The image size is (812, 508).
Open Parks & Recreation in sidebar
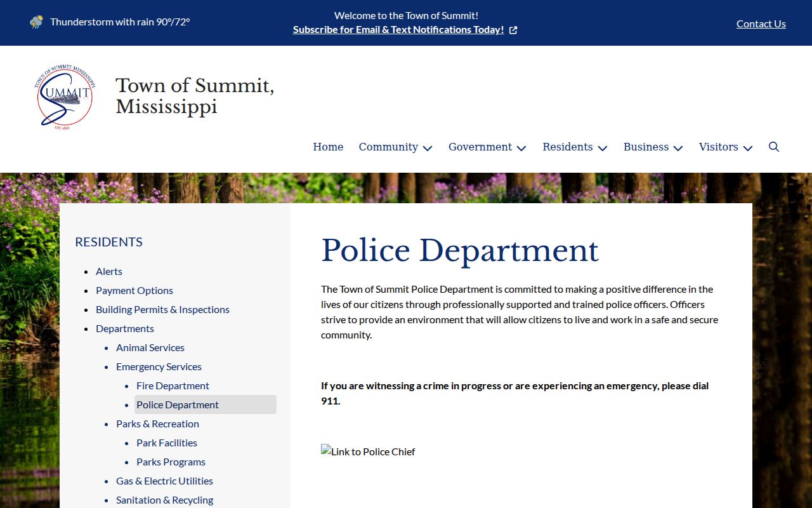(x=157, y=424)
